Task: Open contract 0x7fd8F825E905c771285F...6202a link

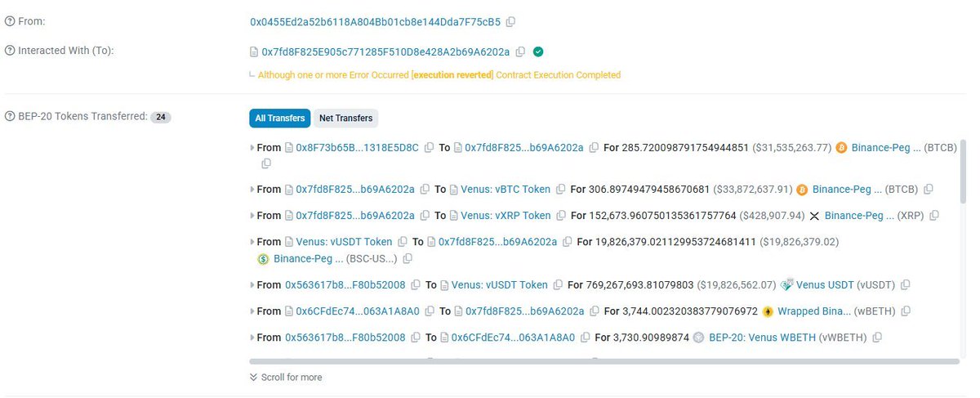Action: click(x=385, y=51)
